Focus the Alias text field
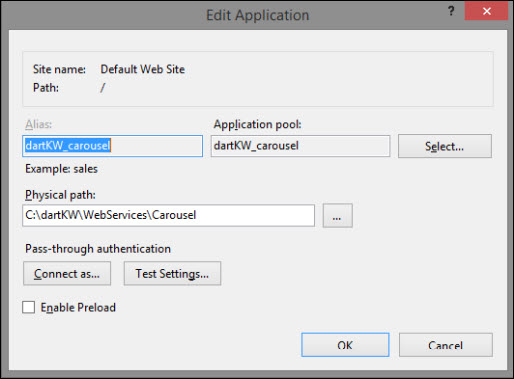The image size is (514, 379). coord(112,146)
